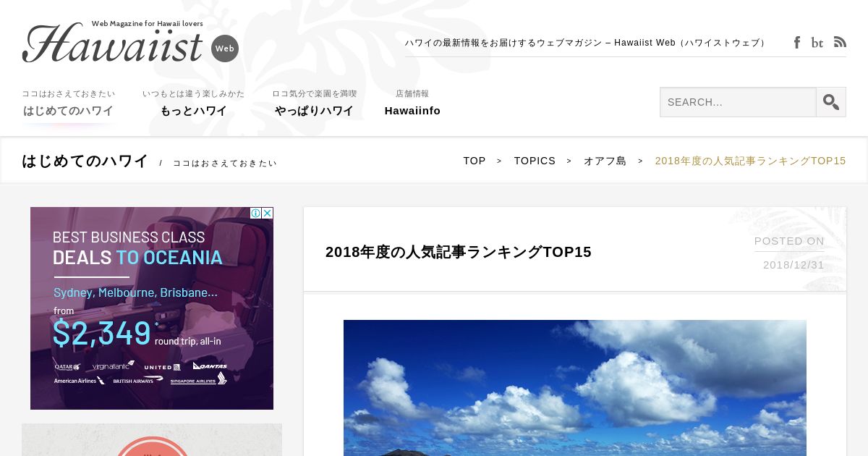Click current breadcrumb 2018年度の人気記事ランキングTOP15
Image resolution: width=868 pixels, height=456 pixels.
pyautogui.click(x=750, y=161)
